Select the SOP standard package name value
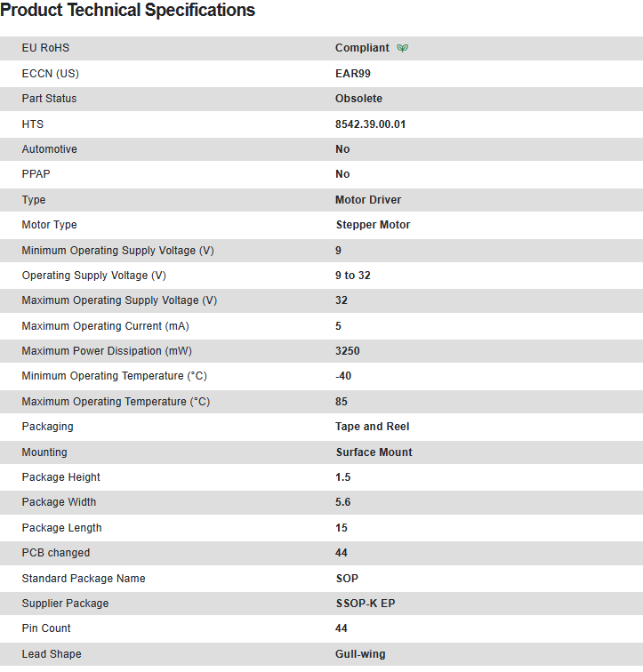643x672 pixels. click(x=347, y=579)
